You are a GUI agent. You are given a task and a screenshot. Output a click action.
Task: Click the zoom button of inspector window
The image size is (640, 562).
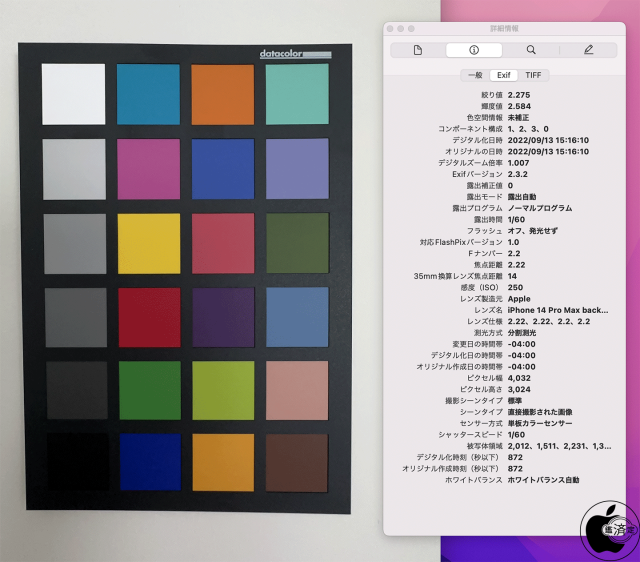coord(411,29)
